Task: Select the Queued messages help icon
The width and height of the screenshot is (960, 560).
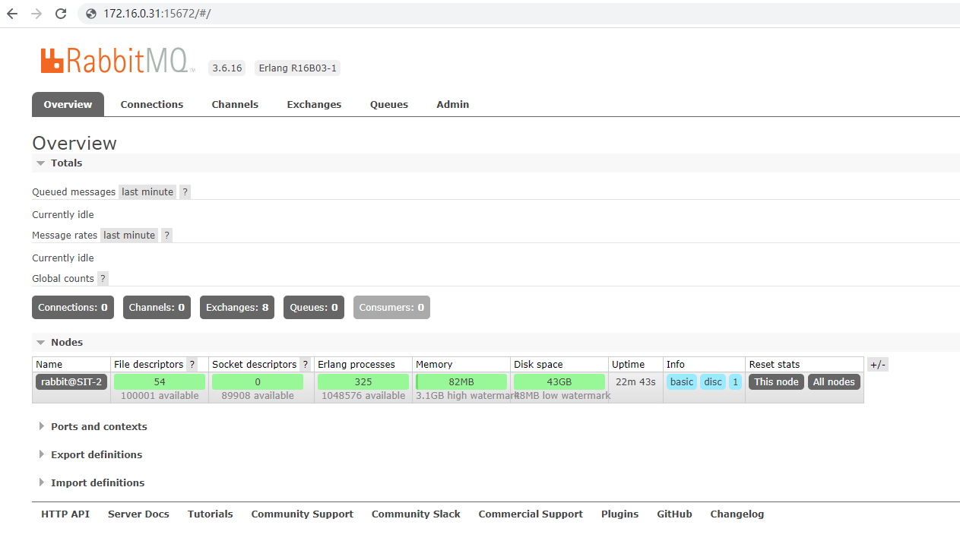Action: (184, 191)
